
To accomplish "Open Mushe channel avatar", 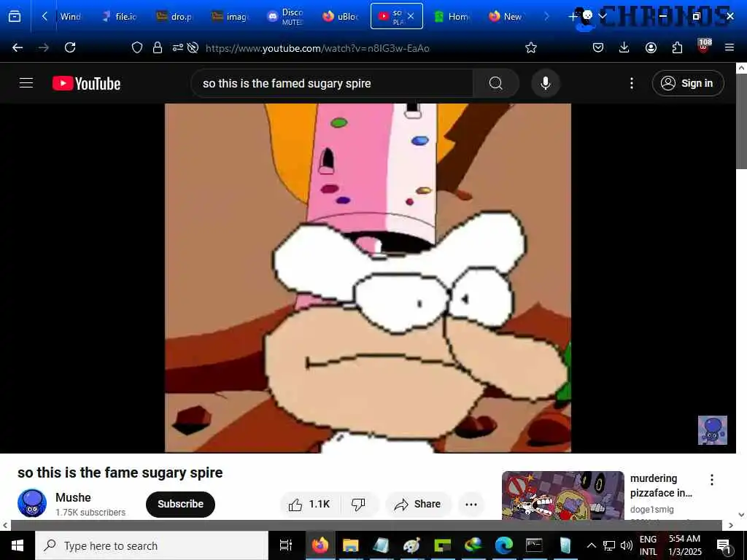I will (32, 503).
